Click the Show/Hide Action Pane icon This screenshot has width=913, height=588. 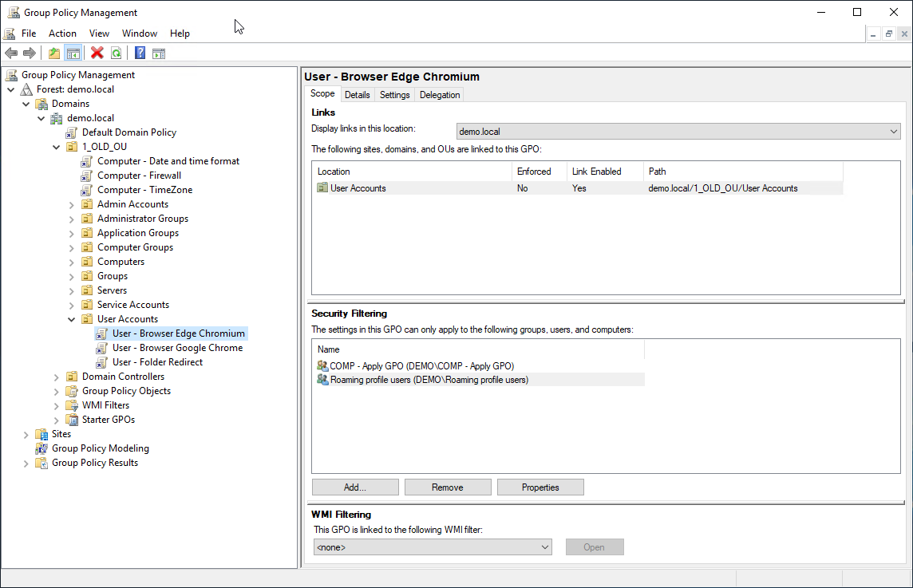159,53
